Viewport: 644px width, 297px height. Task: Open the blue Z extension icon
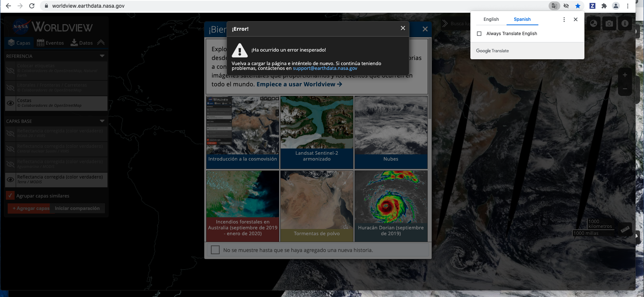[592, 6]
